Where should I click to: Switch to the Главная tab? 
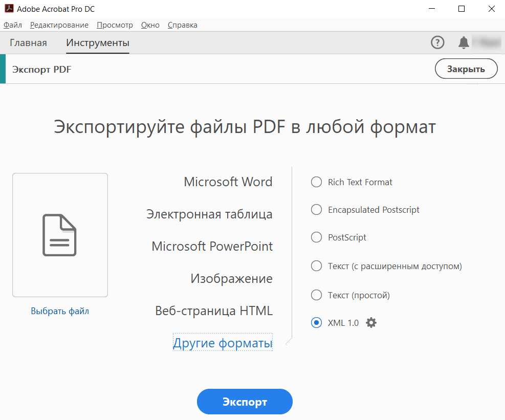(x=28, y=43)
